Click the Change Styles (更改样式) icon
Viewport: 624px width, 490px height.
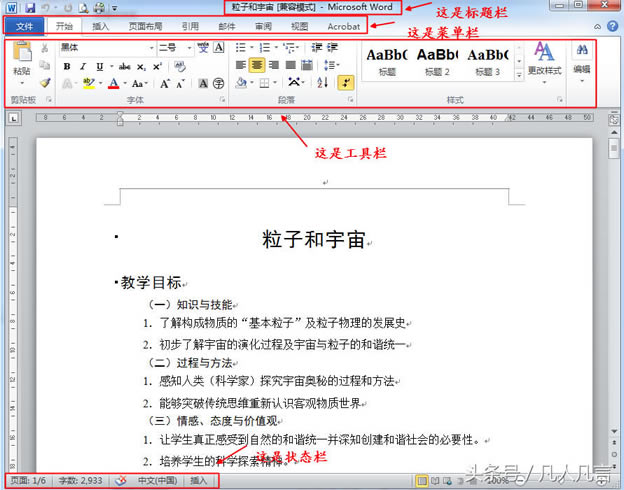544,58
